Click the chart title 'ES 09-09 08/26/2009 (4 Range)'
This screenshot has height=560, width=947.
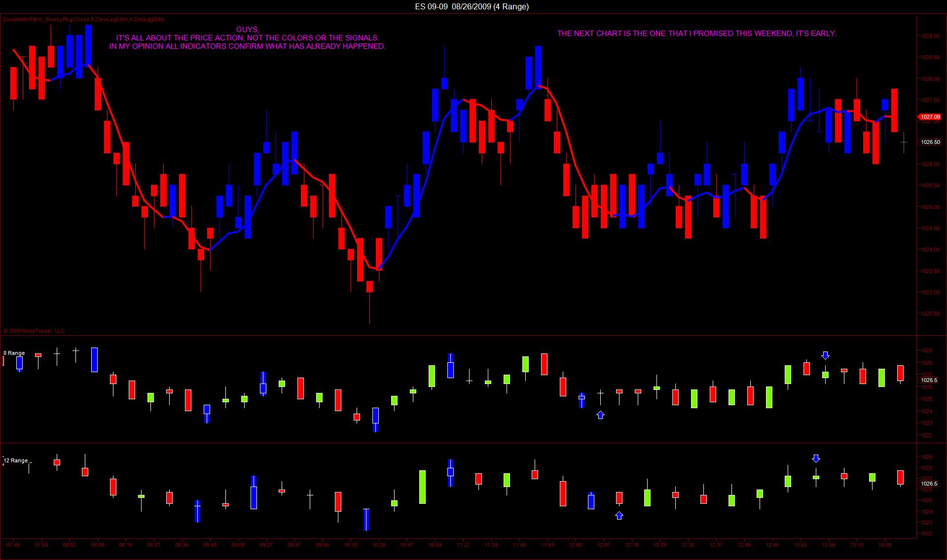(473, 6)
